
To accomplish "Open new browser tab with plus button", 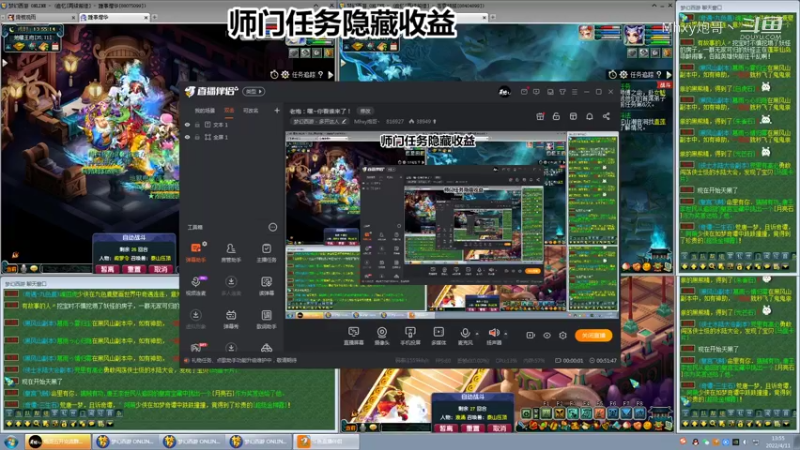I will tap(155, 17).
